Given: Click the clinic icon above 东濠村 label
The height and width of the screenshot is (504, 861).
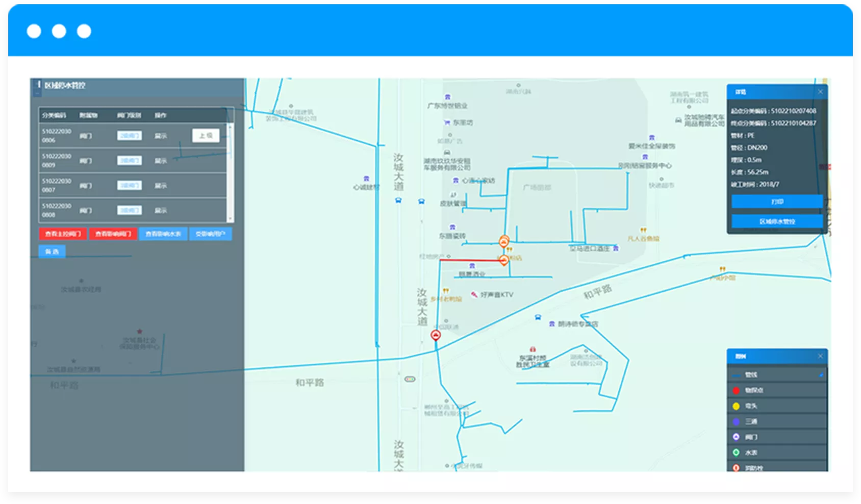Looking at the screenshot, I should pyautogui.click(x=533, y=349).
